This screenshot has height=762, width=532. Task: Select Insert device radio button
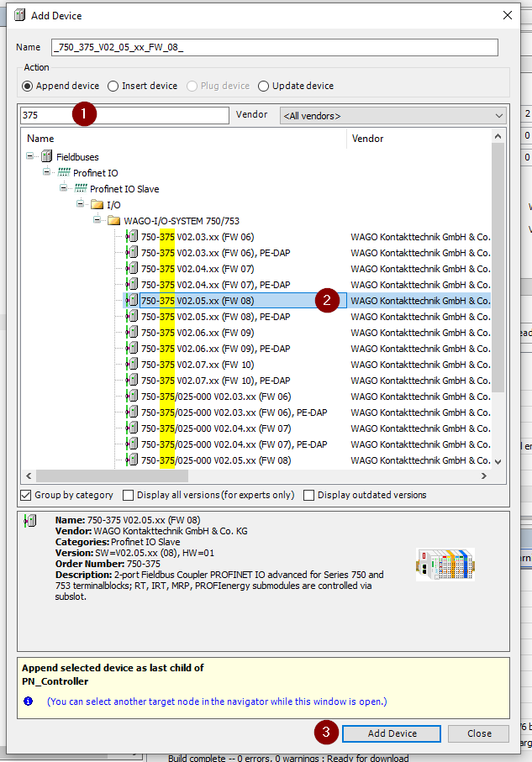click(x=113, y=86)
